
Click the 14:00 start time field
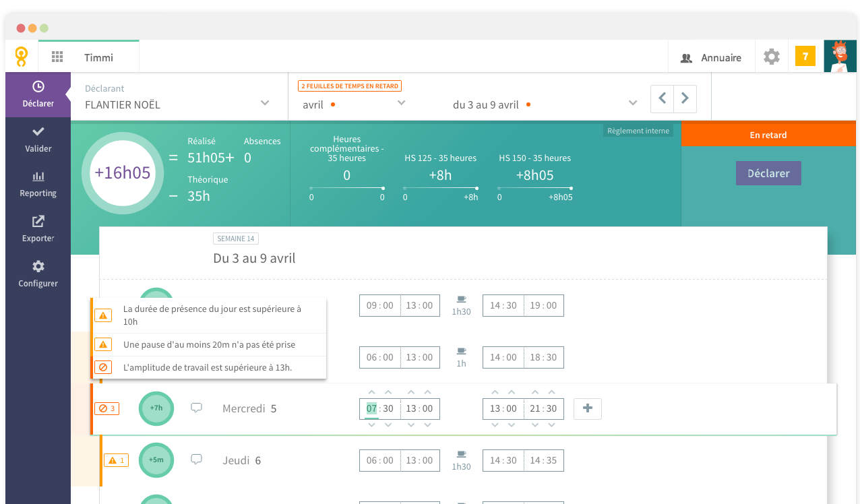(x=503, y=357)
